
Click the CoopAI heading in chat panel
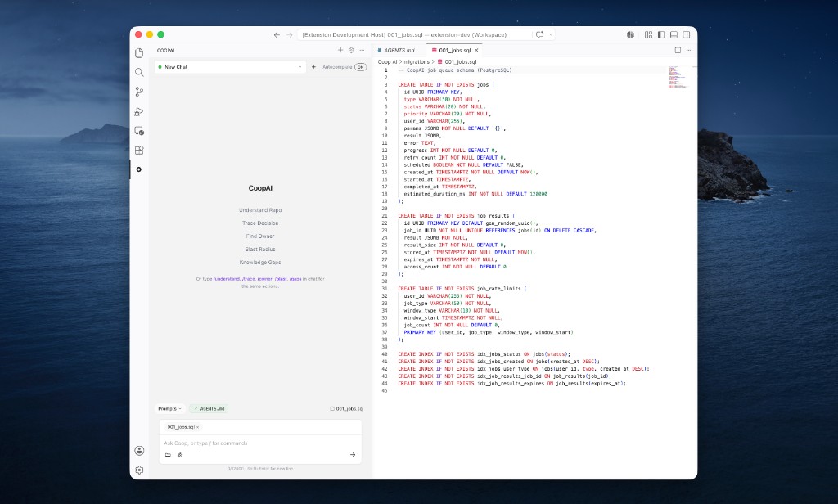[x=260, y=188]
